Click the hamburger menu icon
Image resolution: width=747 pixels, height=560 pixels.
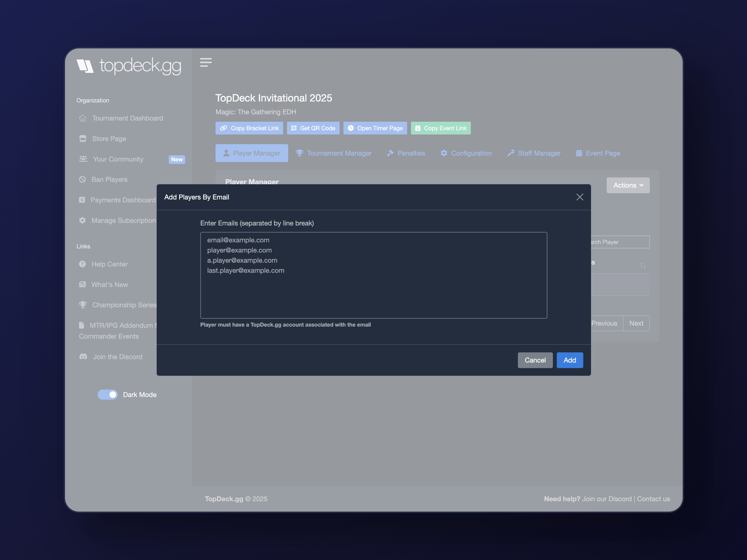point(206,63)
